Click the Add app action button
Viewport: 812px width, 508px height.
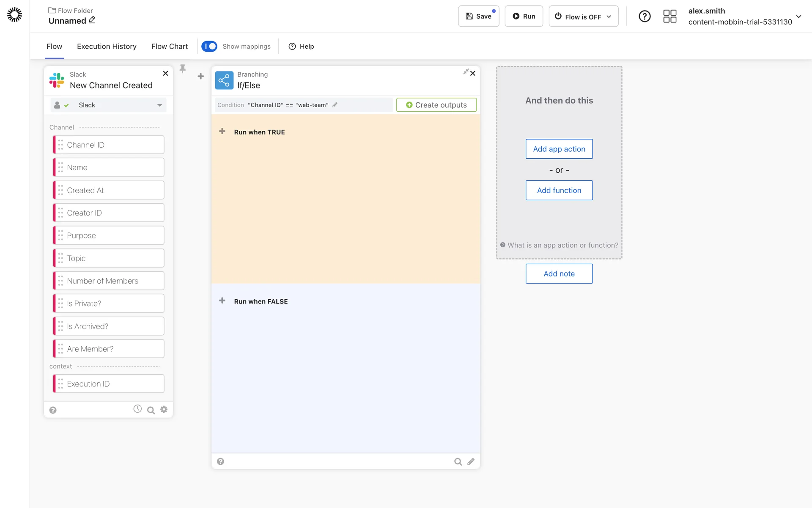559,149
